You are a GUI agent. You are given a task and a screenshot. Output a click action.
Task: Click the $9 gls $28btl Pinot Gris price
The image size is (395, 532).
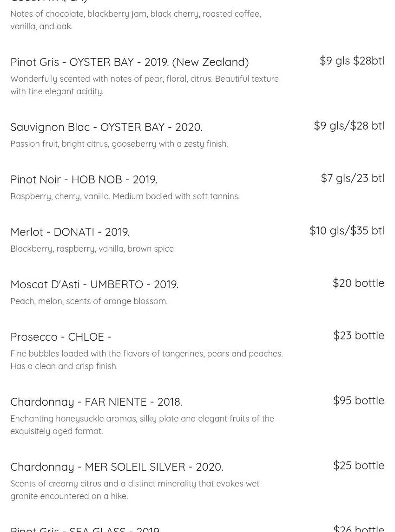(x=352, y=60)
